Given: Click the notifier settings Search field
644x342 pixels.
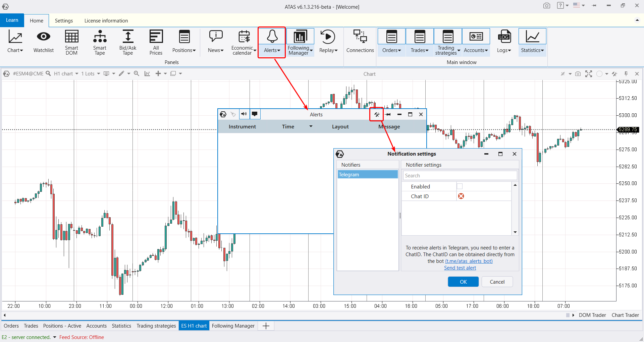Looking at the screenshot, I should 460,176.
